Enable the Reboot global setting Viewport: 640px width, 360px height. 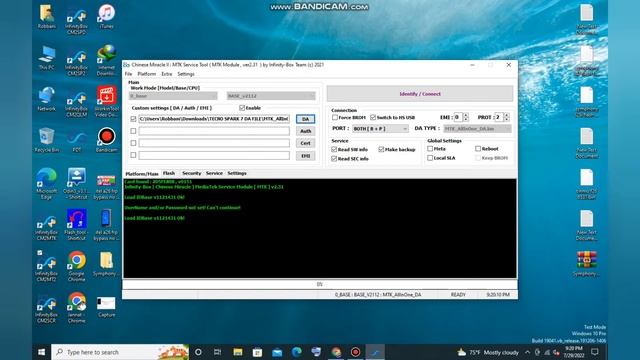pyautogui.click(x=478, y=149)
